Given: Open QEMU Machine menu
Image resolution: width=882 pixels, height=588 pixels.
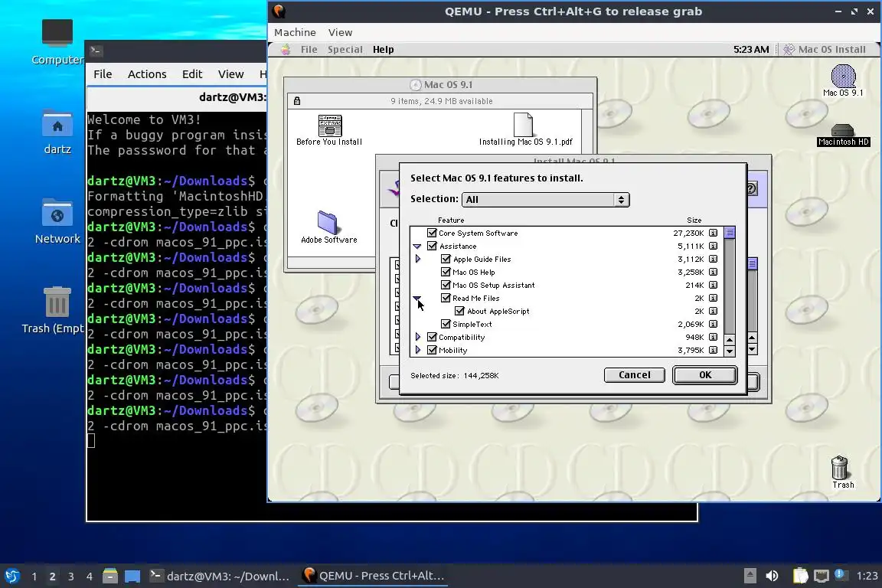Looking at the screenshot, I should pos(295,32).
